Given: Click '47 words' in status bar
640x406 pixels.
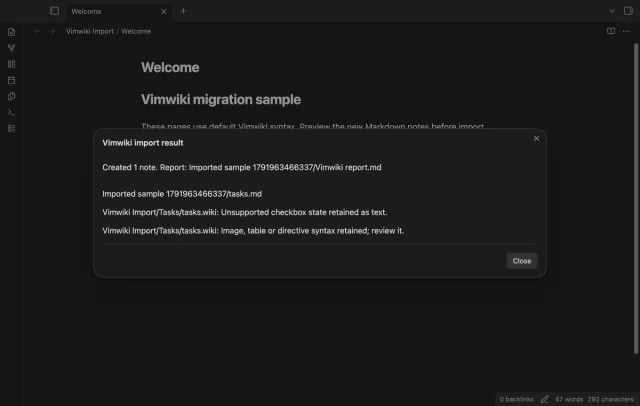Looking at the screenshot, I should tap(569, 399).
